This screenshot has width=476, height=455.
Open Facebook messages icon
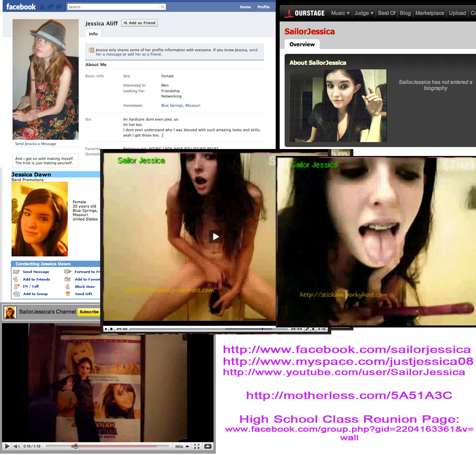point(51,7)
